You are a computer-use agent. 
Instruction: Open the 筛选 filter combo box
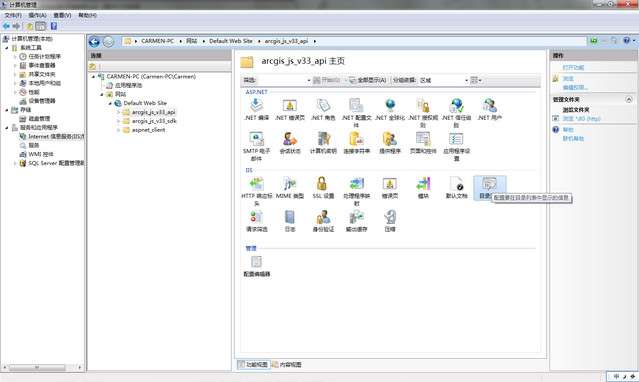284,80
